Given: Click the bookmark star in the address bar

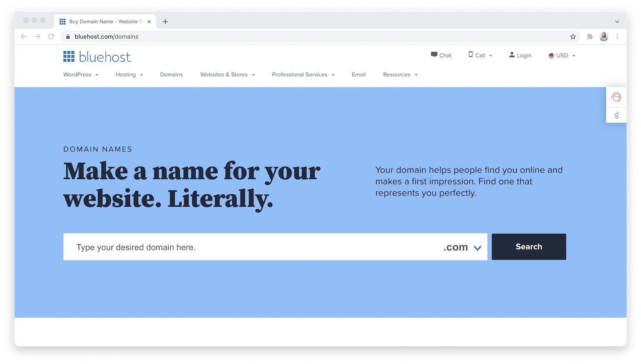Looking at the screenshot, I should point(573,37).
